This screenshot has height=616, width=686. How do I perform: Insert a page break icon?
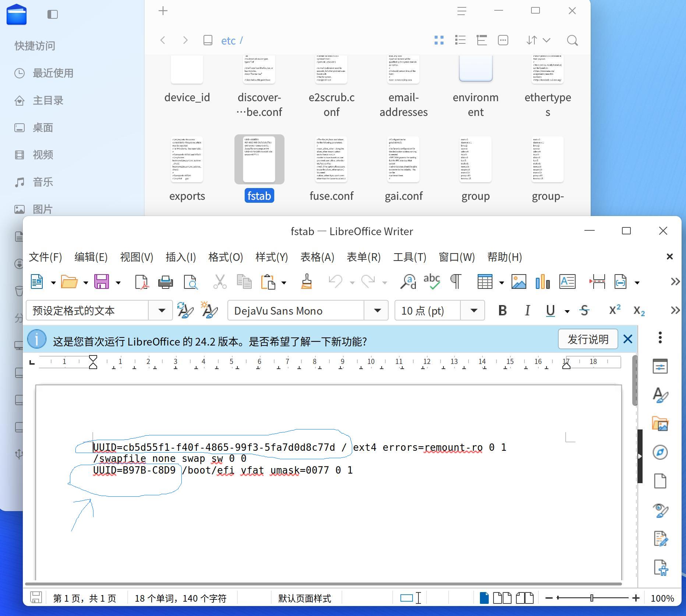pyautogui.click(x=597, y=282)
